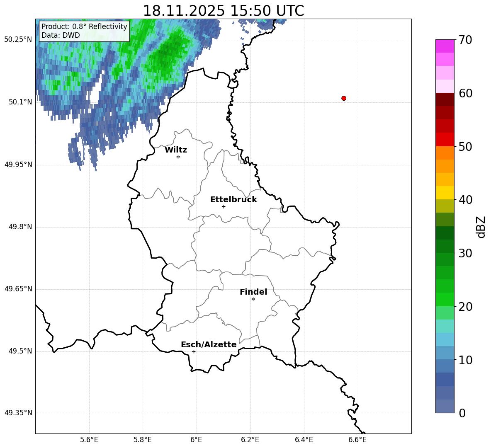
Task: Click the 5.6°E longitude label
Action: point(89,440)
